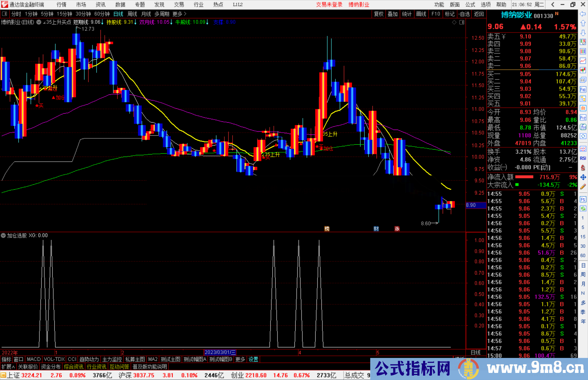This screenshot has width=588, height=380.
Task: Click the 2023/03/01 date marker on timeline
Action: 220,352
